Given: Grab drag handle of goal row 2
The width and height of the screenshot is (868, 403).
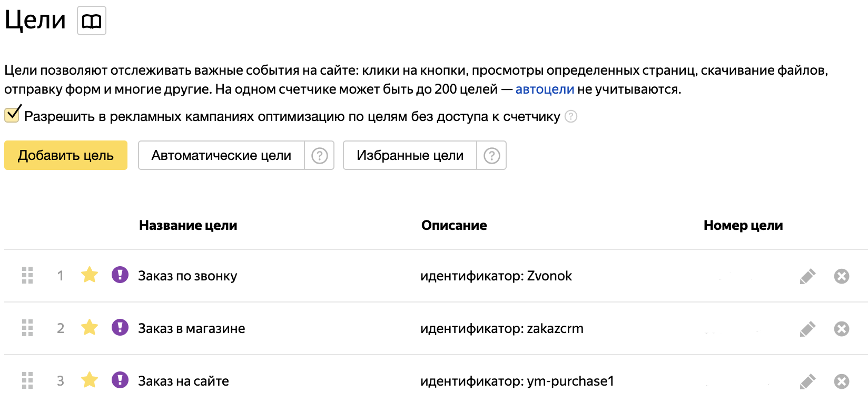Looking at the screenshot, I should click(27, 328).
